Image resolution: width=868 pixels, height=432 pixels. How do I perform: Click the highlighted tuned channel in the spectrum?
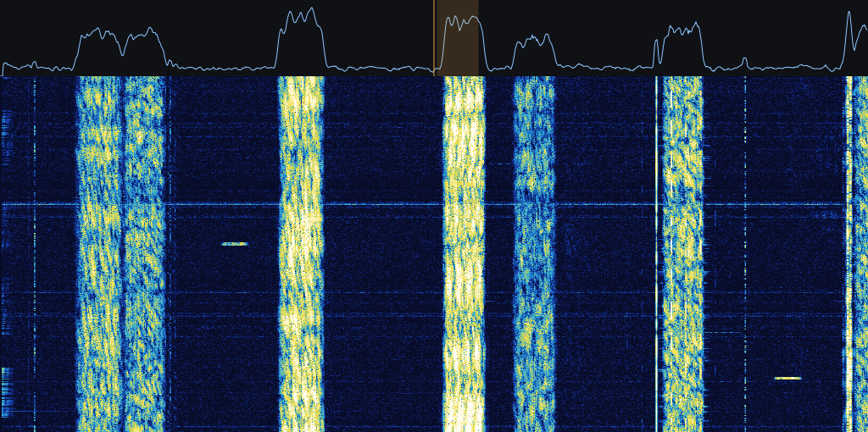pyautogui.click(x=456, y=38)
